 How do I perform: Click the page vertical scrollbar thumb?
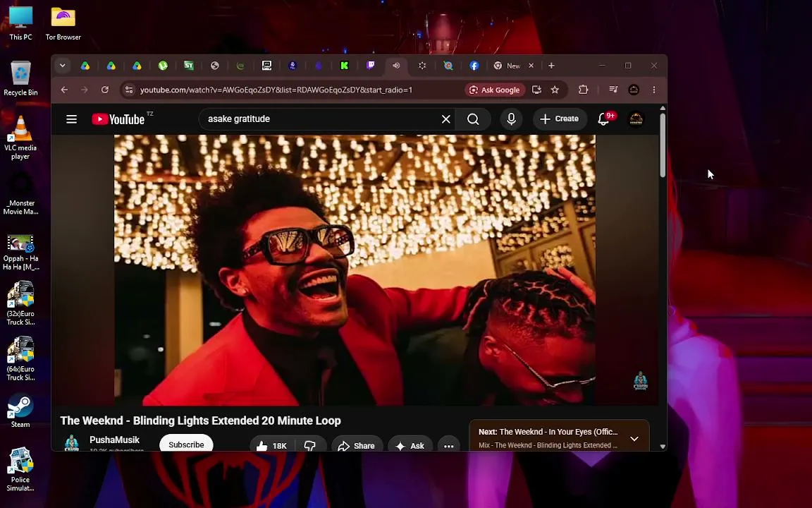click(663, 145)
